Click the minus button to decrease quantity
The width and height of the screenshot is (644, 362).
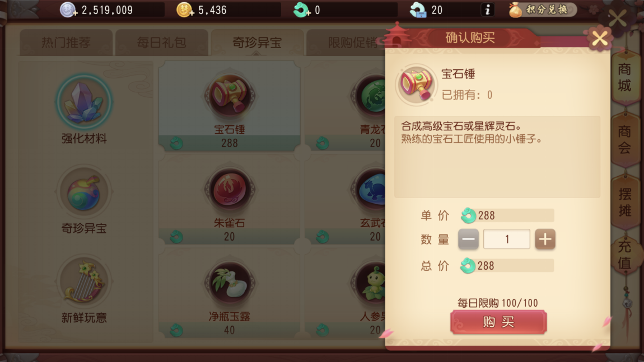[468, 239]
